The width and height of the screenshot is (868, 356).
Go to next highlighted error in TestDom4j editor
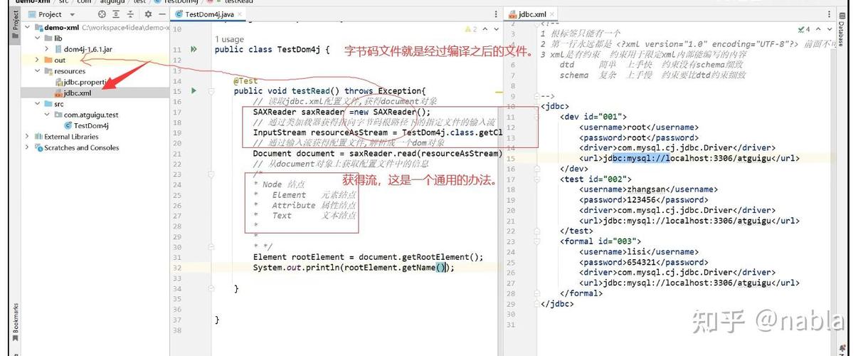tap(495, 29)
